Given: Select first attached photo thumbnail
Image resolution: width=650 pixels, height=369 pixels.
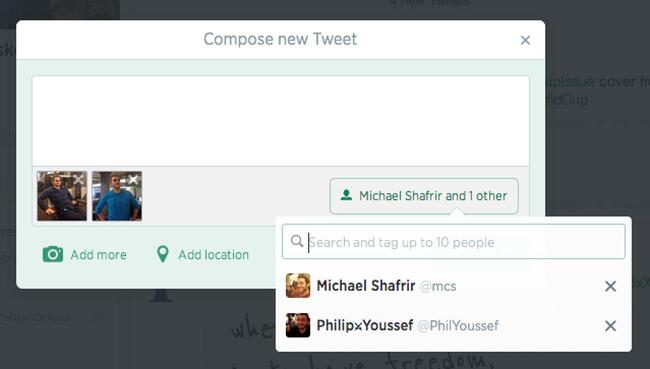Looking at the screenshot, I should 62,196.
